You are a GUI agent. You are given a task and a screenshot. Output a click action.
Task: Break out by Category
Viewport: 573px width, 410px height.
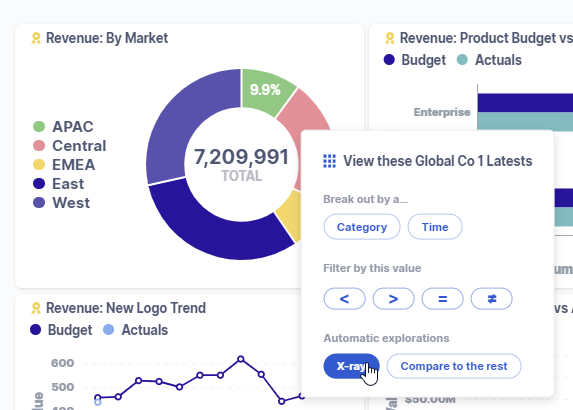[362, 227]
